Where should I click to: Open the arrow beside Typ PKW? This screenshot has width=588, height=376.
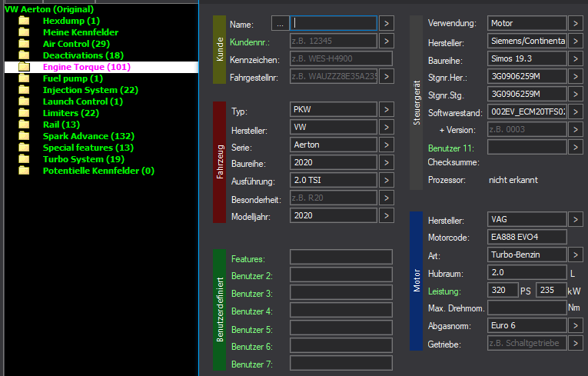tap(387, 110)
